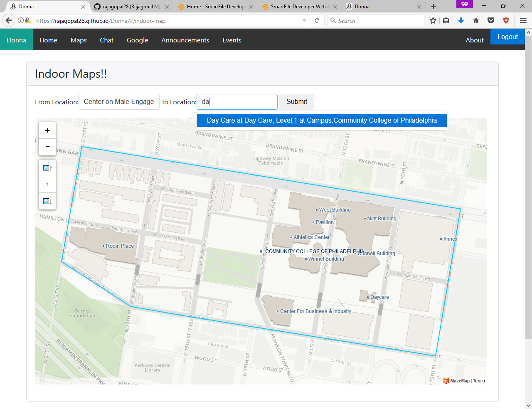Open the bookmarks list icon
The height and width of the screenshot is (409, 532).
(x=446, y=20)
